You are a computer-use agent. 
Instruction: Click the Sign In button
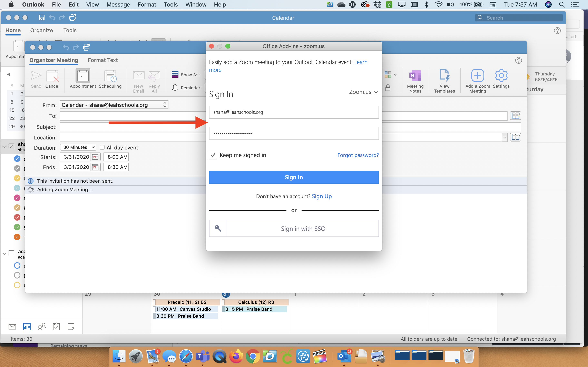pyautogui.click(x=294, y=177)
